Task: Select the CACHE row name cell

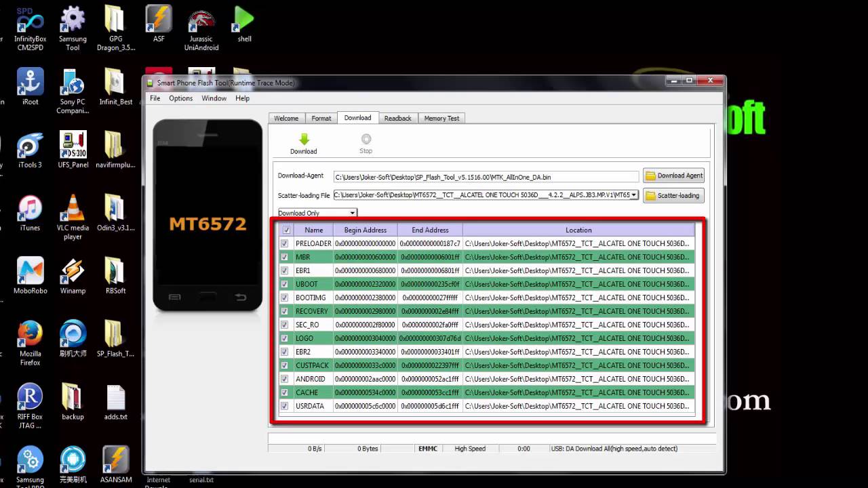Action: [313, 392]
